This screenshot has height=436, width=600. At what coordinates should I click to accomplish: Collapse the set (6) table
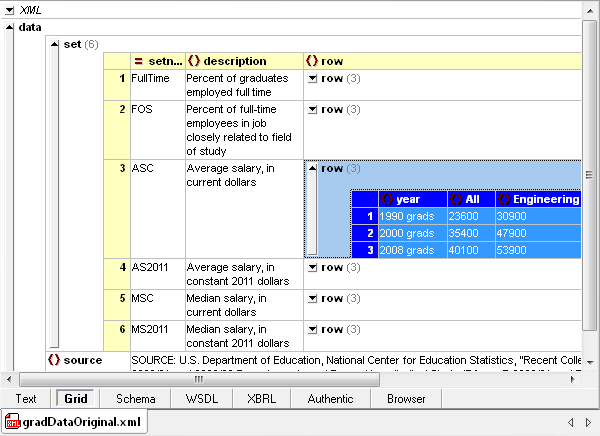(54, 44)
